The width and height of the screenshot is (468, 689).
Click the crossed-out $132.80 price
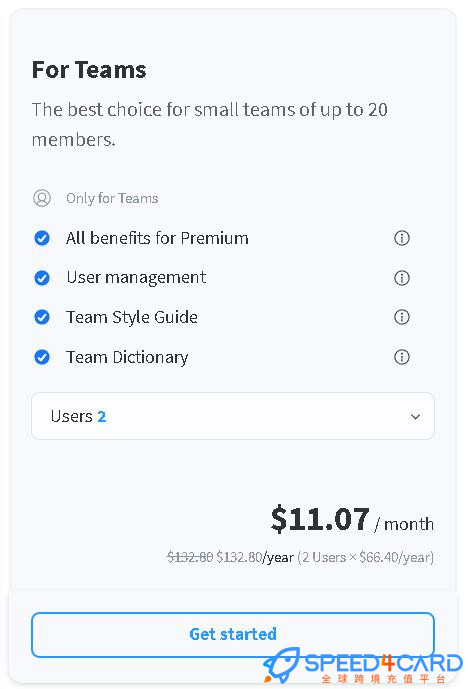[x=190, y=557]
